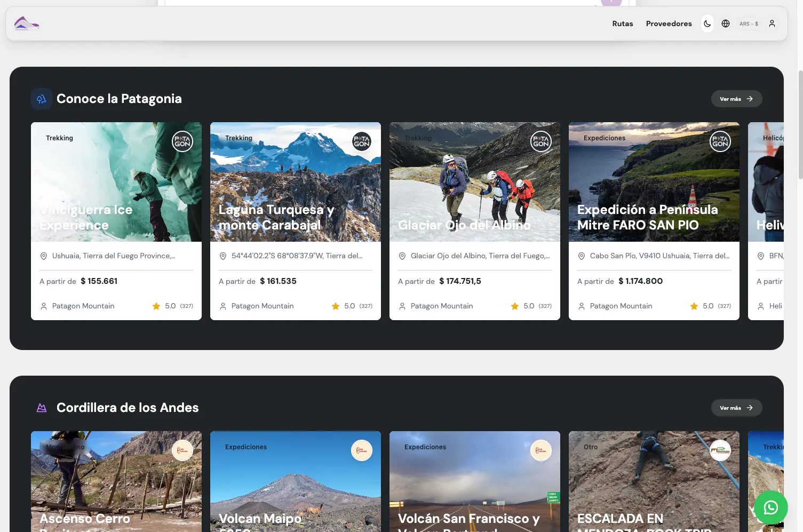This screenshot has height=532, width=803.
Task: Click the provider person icon on the $ 1.174.800 card
Action: 582,306
